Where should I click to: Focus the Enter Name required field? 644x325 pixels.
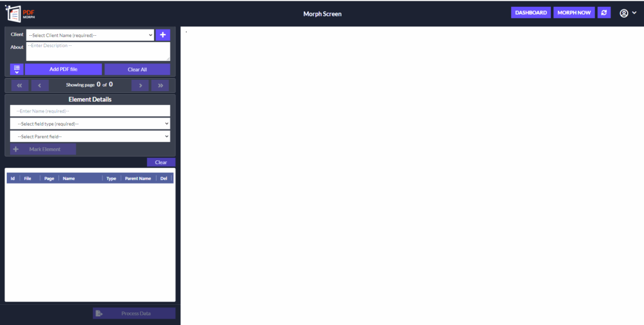coord(90,111)
